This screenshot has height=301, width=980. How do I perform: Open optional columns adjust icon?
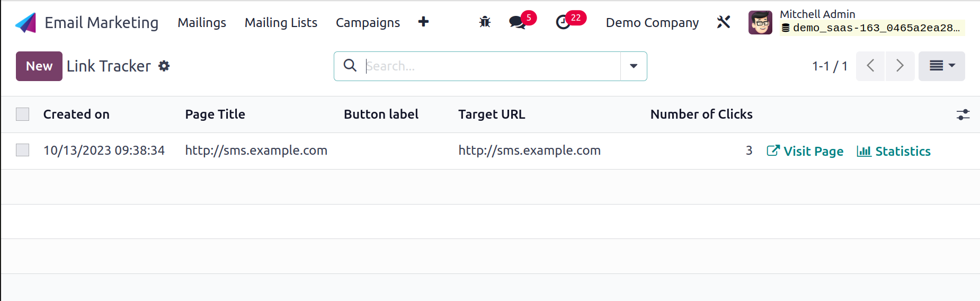(963, 114)
